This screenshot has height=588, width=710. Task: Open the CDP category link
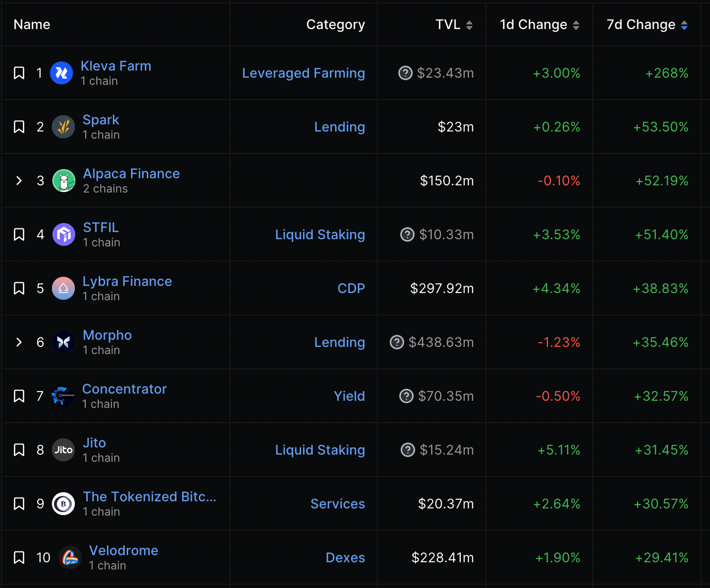point(351,288)
